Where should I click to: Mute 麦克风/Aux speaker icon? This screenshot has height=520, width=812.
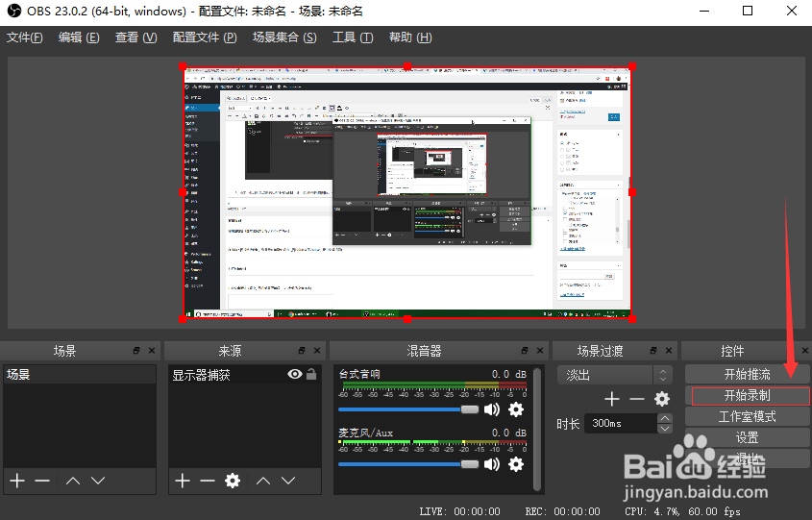[492, 464]
